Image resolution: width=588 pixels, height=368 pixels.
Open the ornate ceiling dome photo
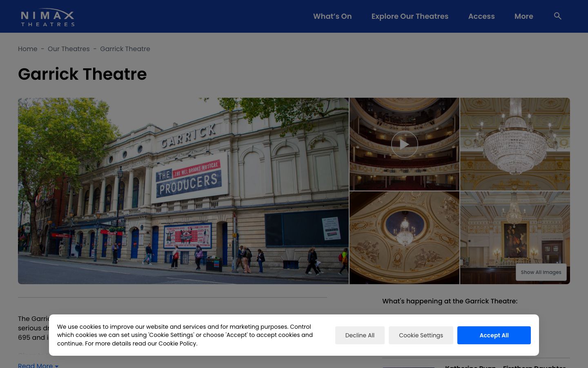[404, 238]
